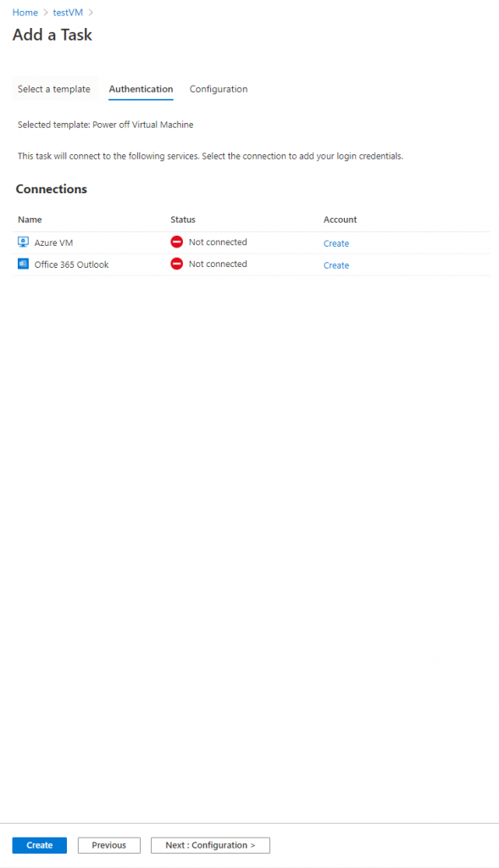Viewport: 499px width, 868px height.
Task: Click the Azure VM connection icon
Action: [23, 242]
